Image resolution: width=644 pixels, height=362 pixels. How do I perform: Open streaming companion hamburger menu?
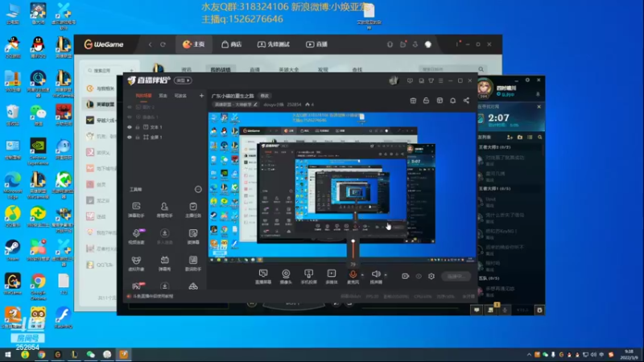click(x=440, y=81)
